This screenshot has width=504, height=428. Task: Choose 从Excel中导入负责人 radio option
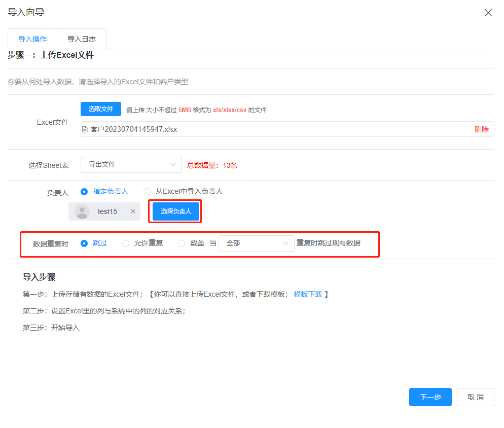click(x=147, y=192)
